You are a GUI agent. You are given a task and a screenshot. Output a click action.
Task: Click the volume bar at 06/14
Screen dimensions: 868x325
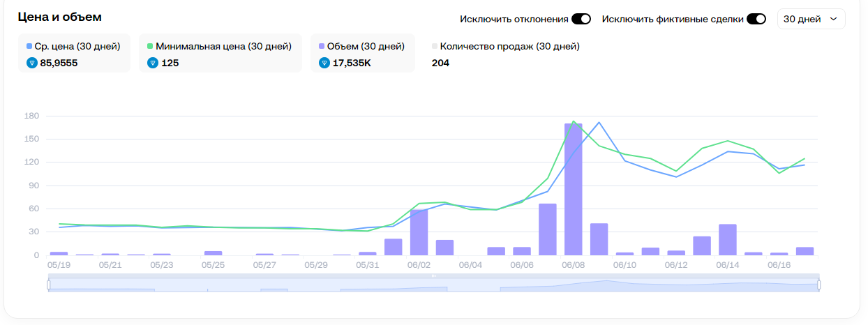(728, 240)
